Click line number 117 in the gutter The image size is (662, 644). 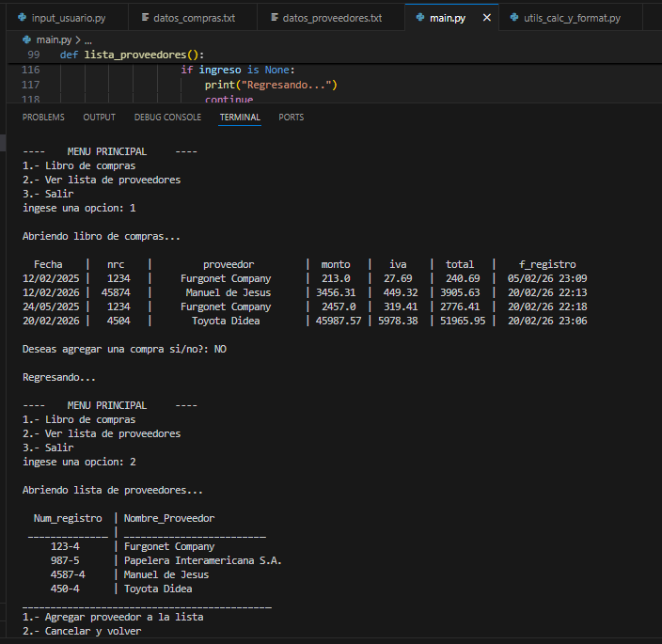(x=31, y=85)
